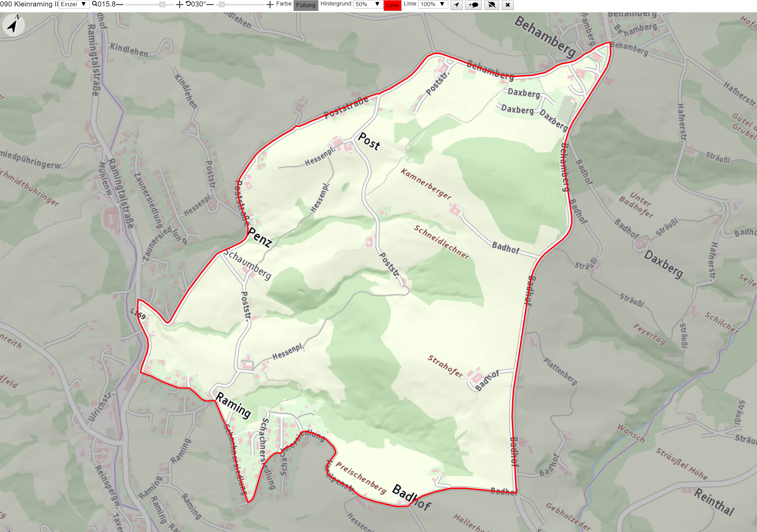757x532 pixels.
Task: Click the north arrow compass icon
Action: click(13, 25)
